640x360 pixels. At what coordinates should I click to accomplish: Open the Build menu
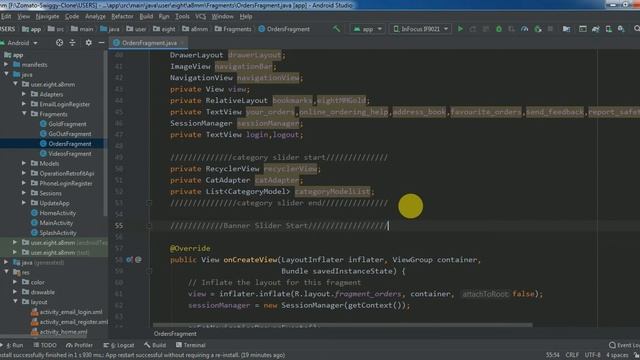tap(146, 16)
